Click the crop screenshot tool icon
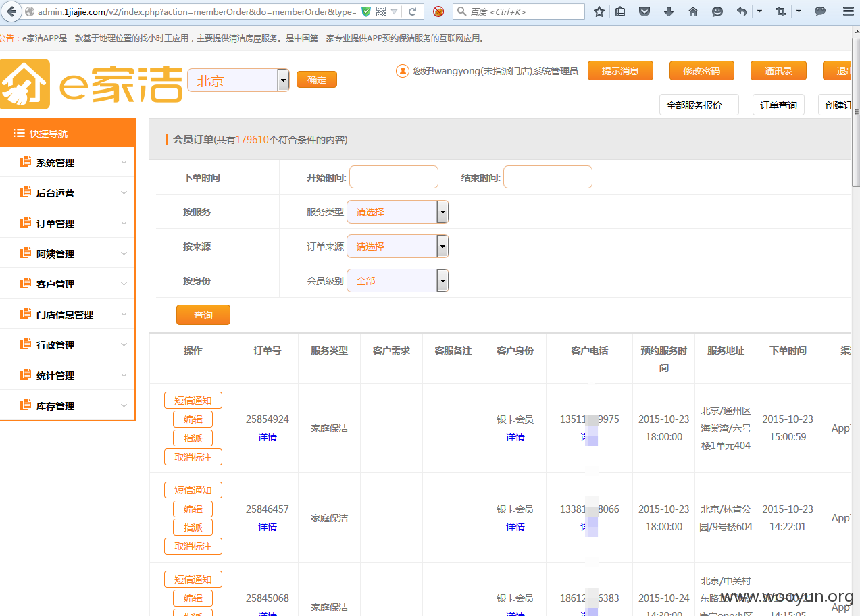Viewport: 860px width, 616px height. click(x=781, y=11)
